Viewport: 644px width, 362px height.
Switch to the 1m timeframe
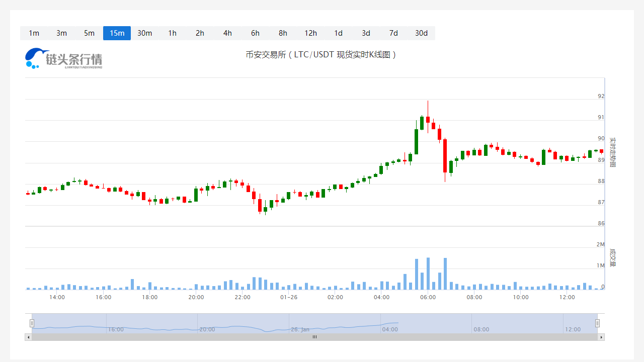click(34, 33)
